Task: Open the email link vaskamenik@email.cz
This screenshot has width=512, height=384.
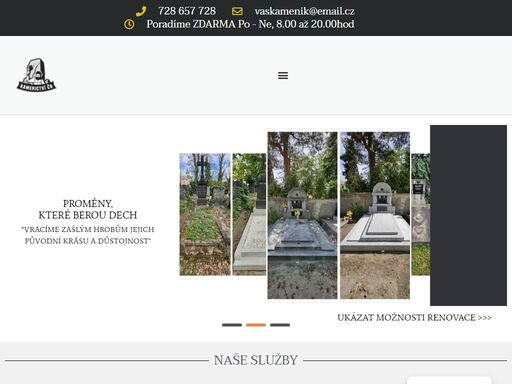Action: tap(304, 11)
